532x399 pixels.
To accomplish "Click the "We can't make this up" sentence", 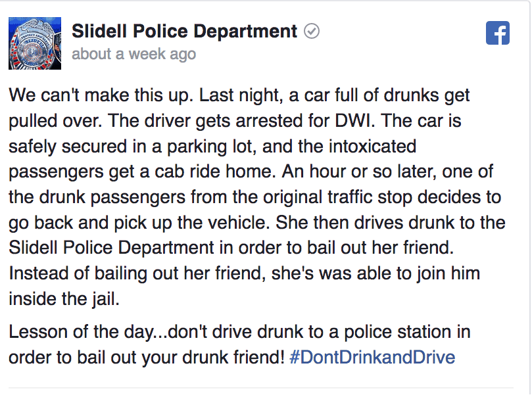I will click(101, 95).
